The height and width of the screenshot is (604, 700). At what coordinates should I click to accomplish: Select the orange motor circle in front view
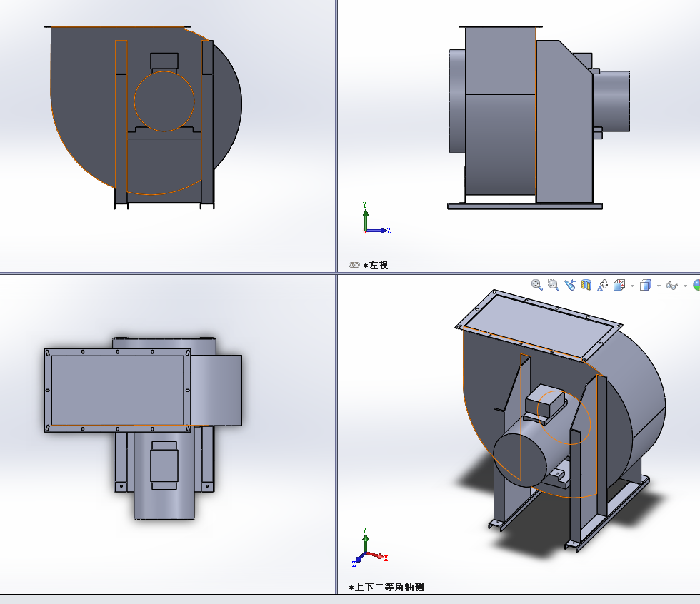pyautogui.click(x=164, y=101)
